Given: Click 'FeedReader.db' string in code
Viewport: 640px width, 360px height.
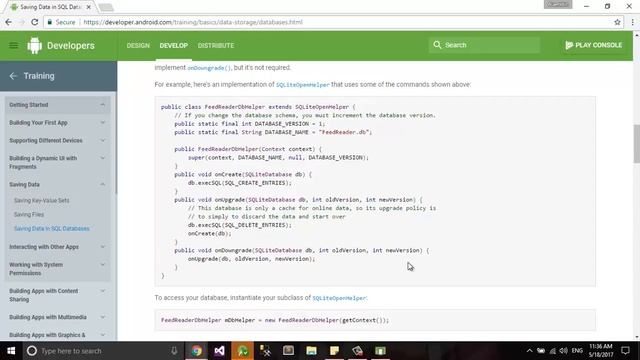Looking at the screenshot, I should pos(344,132).
